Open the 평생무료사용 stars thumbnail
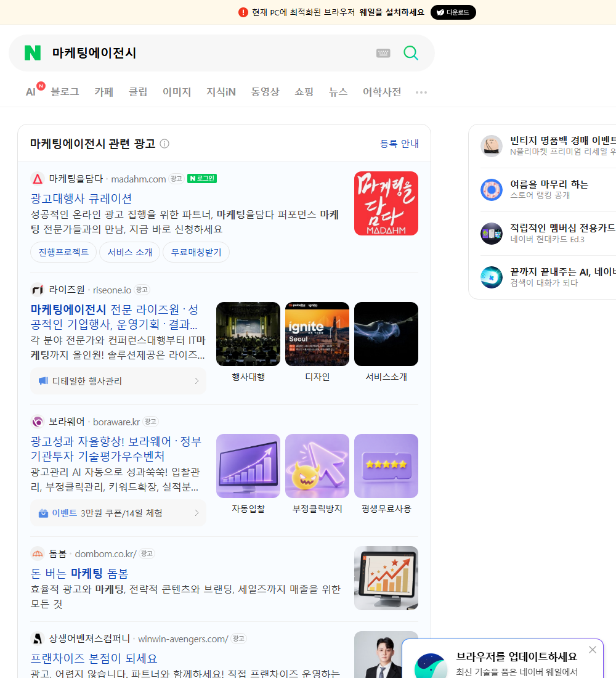 click(x=386, y=466)
